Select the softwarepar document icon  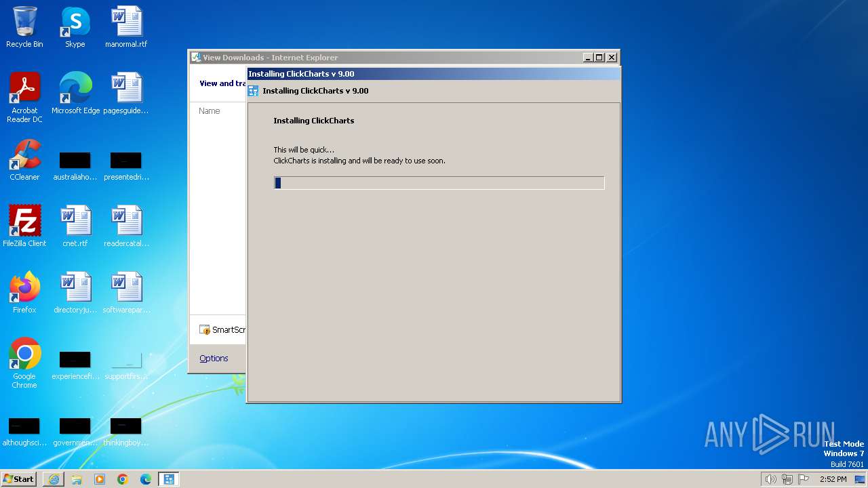(x=126, y=293)
